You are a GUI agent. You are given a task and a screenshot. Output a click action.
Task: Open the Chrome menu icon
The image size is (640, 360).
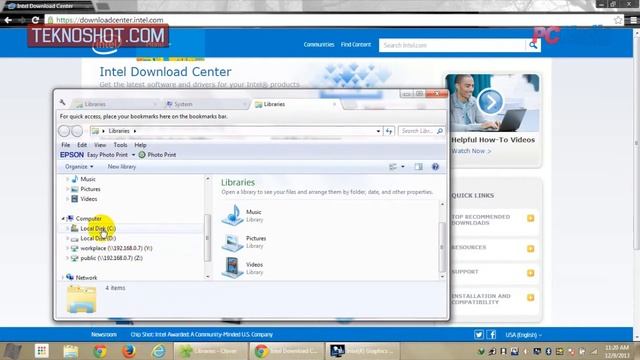(x=633, y=20)
